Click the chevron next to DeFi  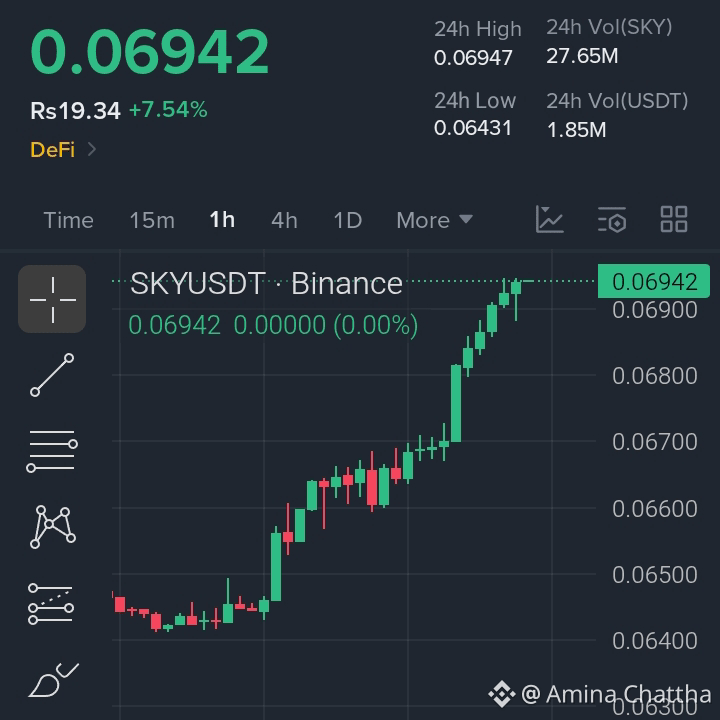(x=92, y=149)
